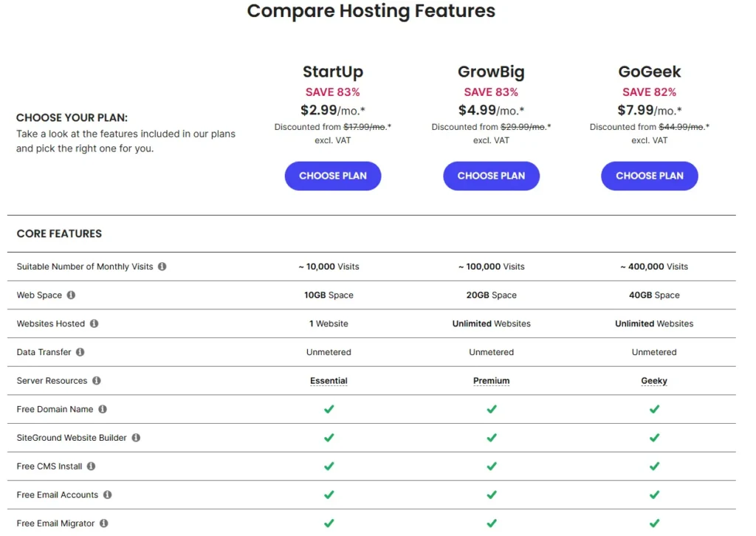Click the Compare Hosting Features heading
Image resolution: width=756 pixels, height=536 pixels.
pyautogui.click(x=371, y=10)
